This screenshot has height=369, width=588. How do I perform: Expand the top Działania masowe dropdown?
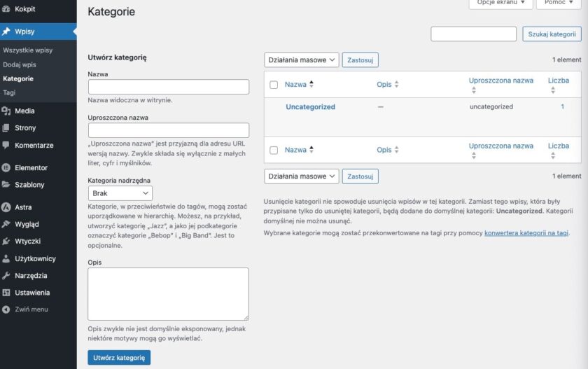(302, 60)
